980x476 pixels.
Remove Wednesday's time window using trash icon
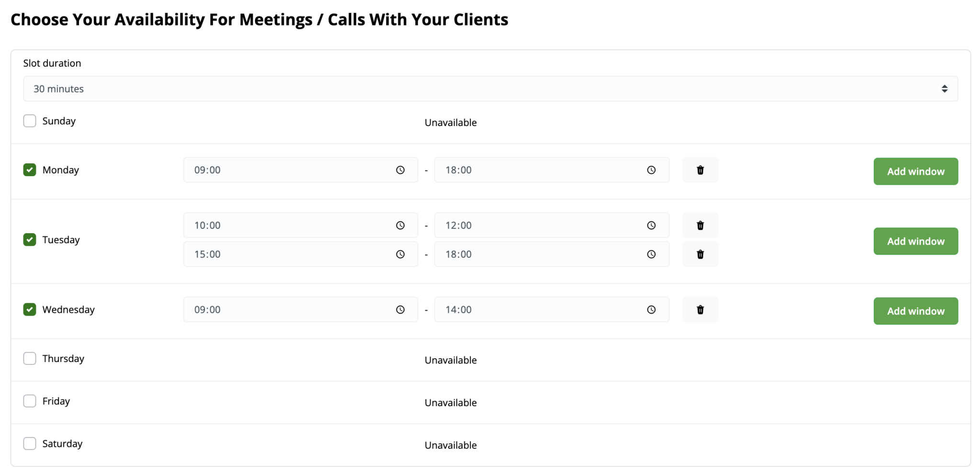click(700, 310)
